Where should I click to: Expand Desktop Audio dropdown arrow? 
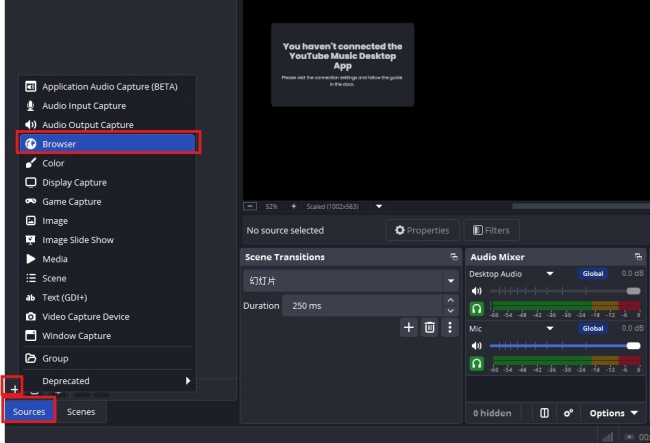click(550, 274)
